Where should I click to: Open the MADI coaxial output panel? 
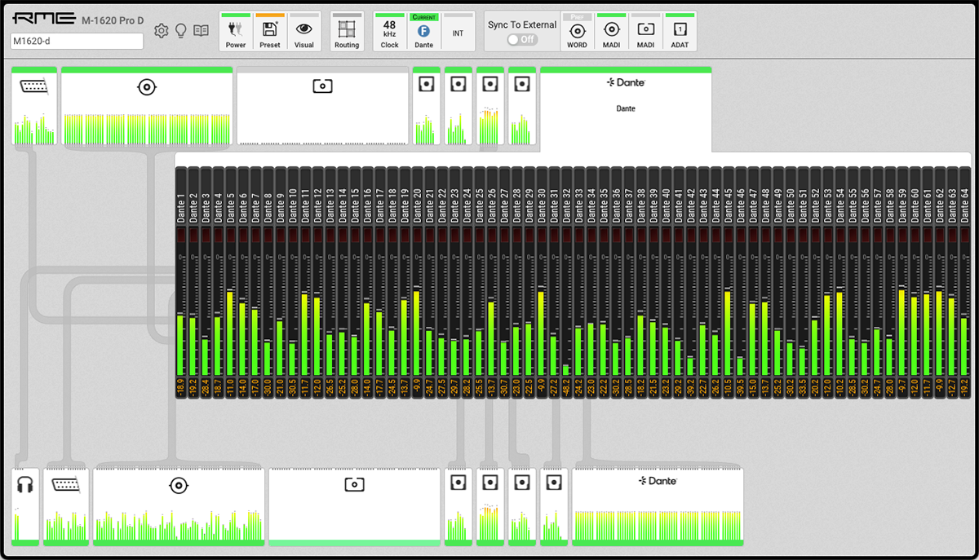pyautogui.click(x=179, y=506)
